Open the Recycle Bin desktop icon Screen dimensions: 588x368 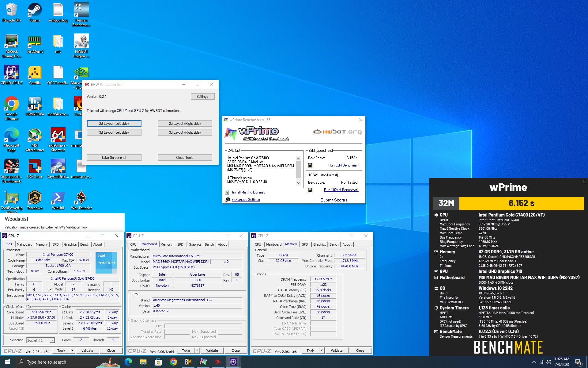point(12,12)
